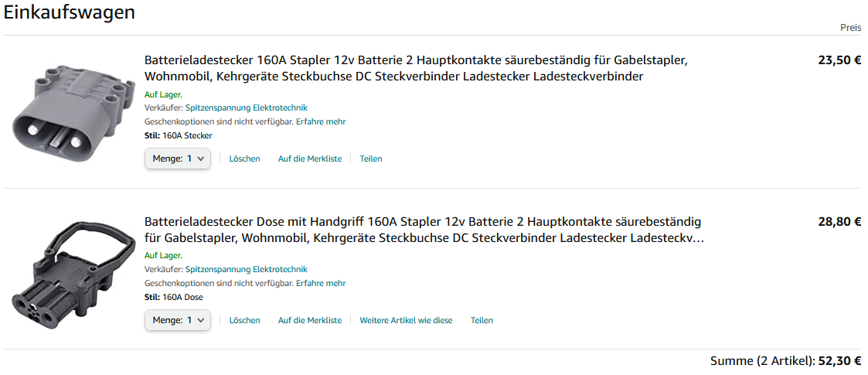Open seller Spitzenspannung Elektrotechnik for second item
Viewport: 868px width, 375px height.
tap(246, 269)
